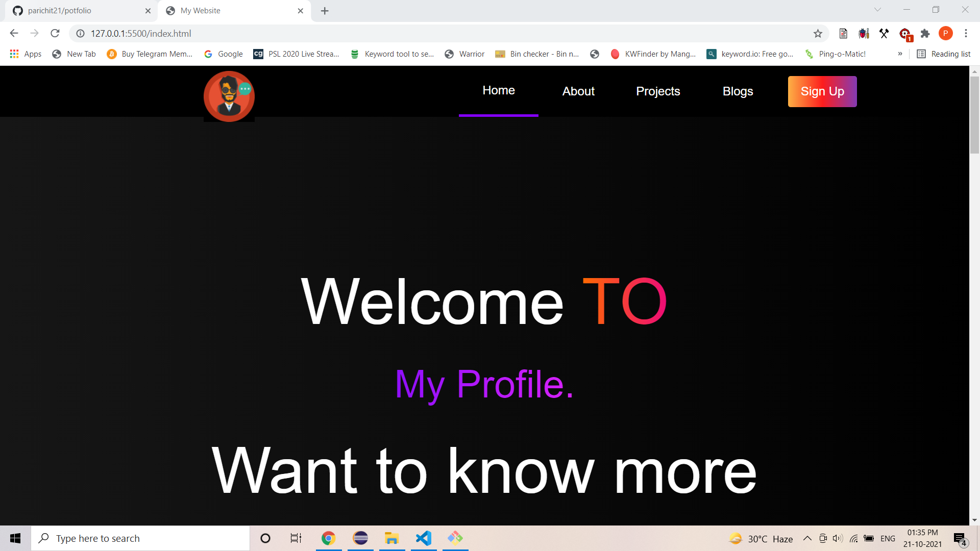Click the Sign Up button

(822, 91)
